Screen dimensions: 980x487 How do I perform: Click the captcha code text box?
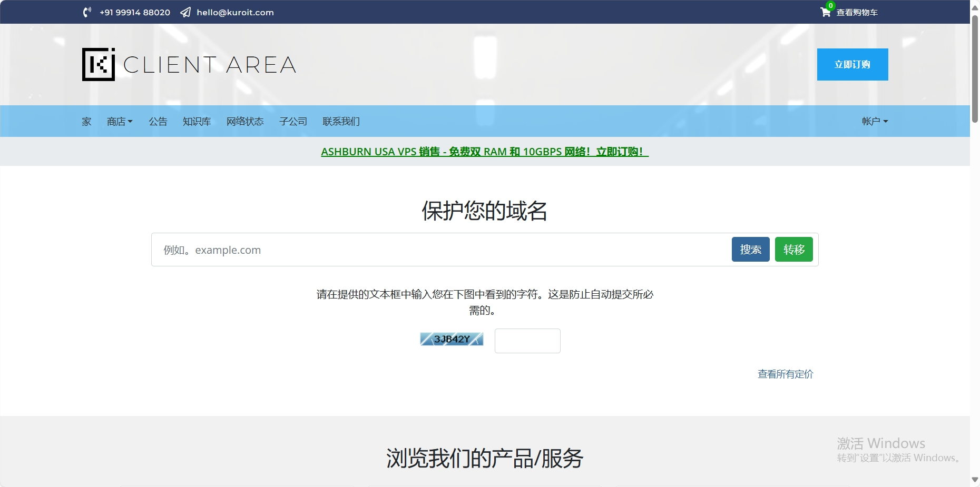[527, 341]
